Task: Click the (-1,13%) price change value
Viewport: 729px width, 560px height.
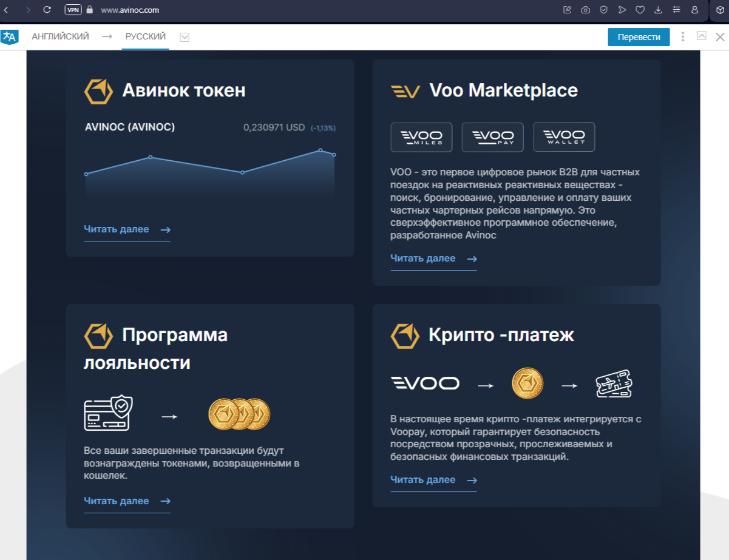Action: pyautogui.click(x=323, y=128)
